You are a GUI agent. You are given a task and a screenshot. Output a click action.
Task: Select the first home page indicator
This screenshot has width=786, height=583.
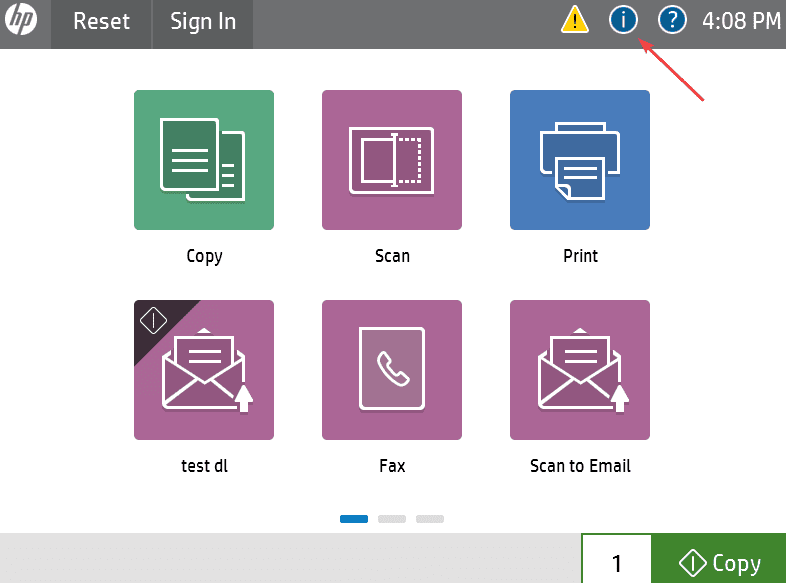click(354, 519)
